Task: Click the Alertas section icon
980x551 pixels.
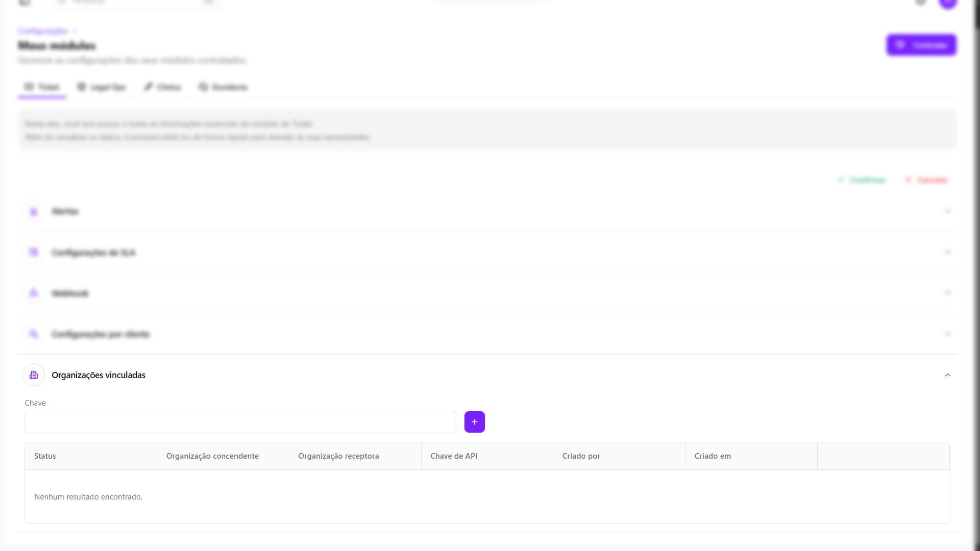Action: [34, 212]
